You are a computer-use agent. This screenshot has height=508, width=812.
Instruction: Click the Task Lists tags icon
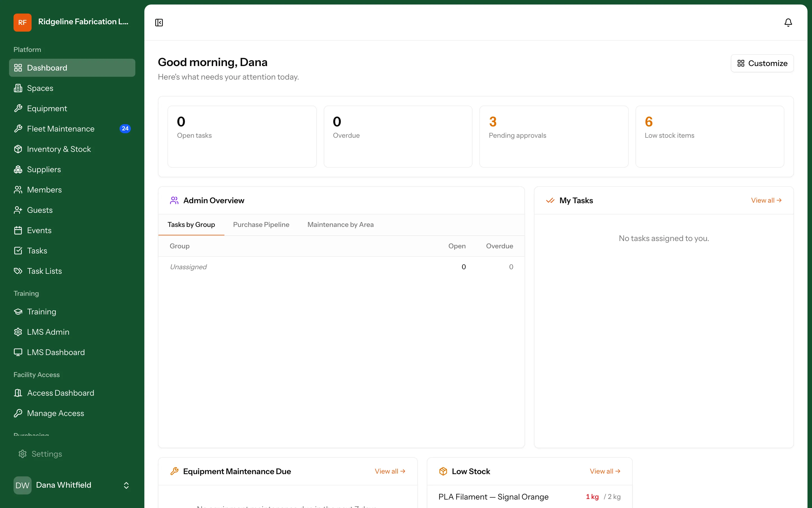18,271
